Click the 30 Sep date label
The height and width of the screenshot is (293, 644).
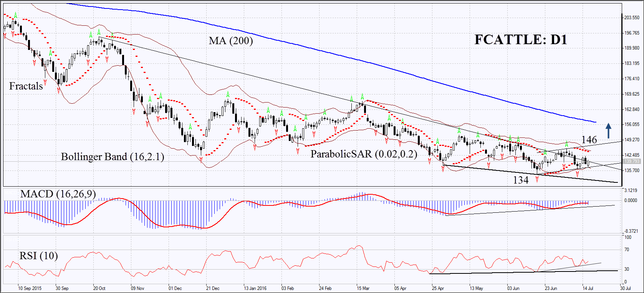tap(62, 288)
